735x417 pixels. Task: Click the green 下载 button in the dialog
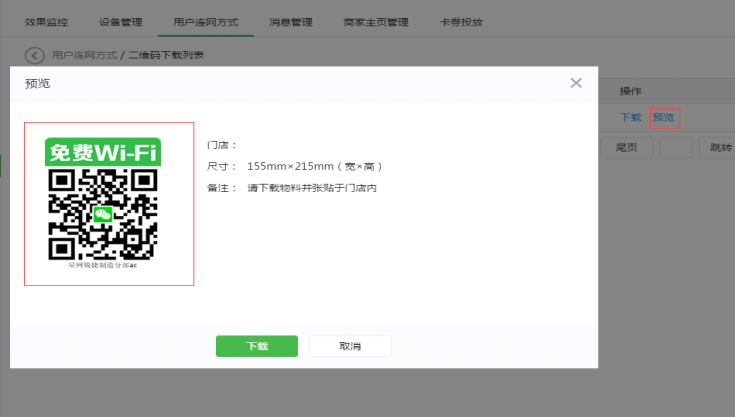(x=257, y=346)
